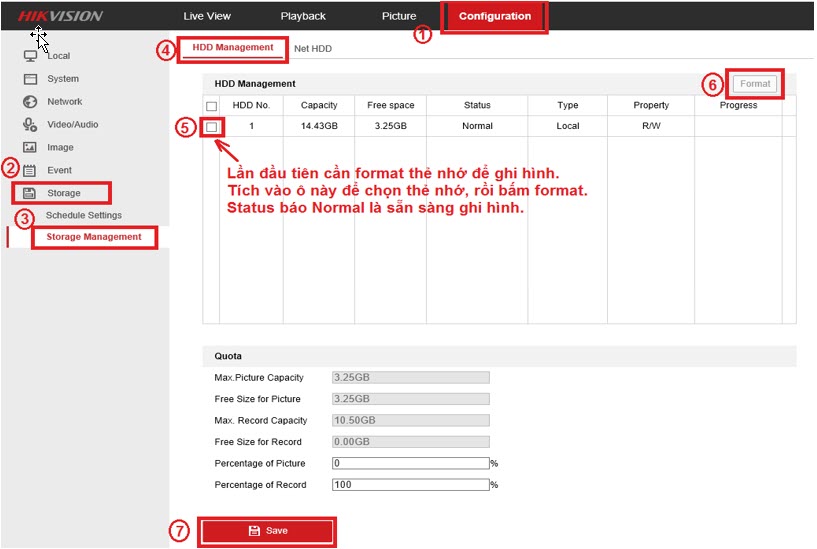The width and height of the screenshot is (817, 549).
Task: Switch to the Net HDD tab
Action: (313, 49)
